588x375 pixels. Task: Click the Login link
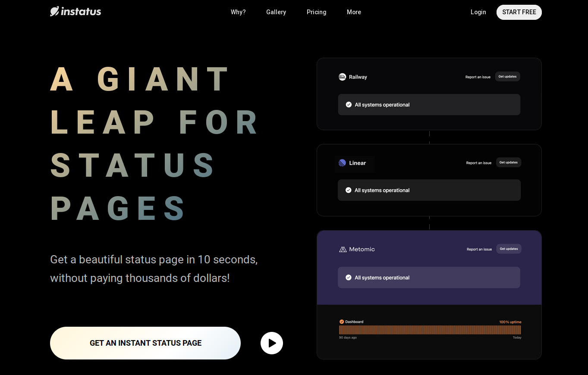click(478, 12)
